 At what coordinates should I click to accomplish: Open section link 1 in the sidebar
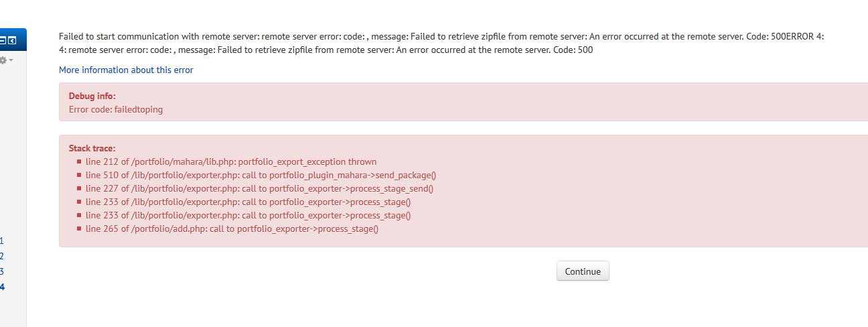click(x=2, y=241)
